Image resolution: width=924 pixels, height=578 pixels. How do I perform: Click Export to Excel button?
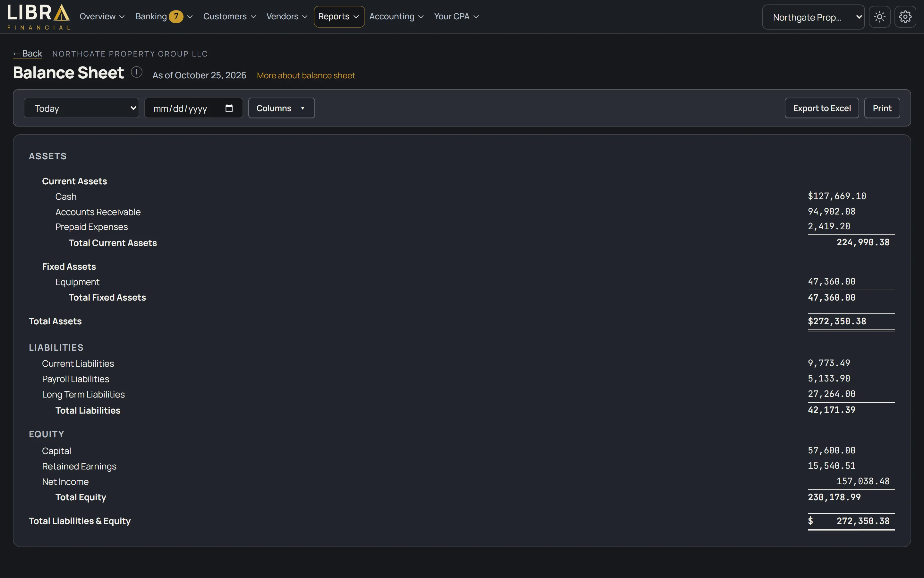(x=822, y=108)
